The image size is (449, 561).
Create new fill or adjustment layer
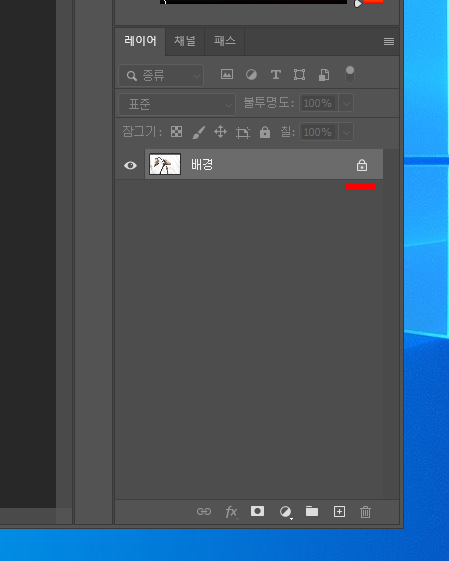[285, 512]
